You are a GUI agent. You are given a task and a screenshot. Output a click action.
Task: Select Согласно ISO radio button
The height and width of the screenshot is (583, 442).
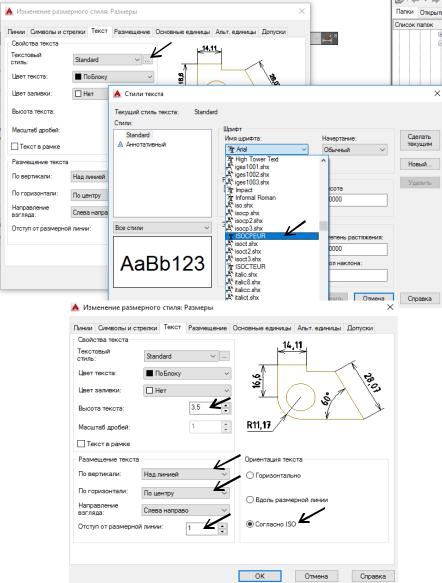pyautogui.click(x=250, y=524)
